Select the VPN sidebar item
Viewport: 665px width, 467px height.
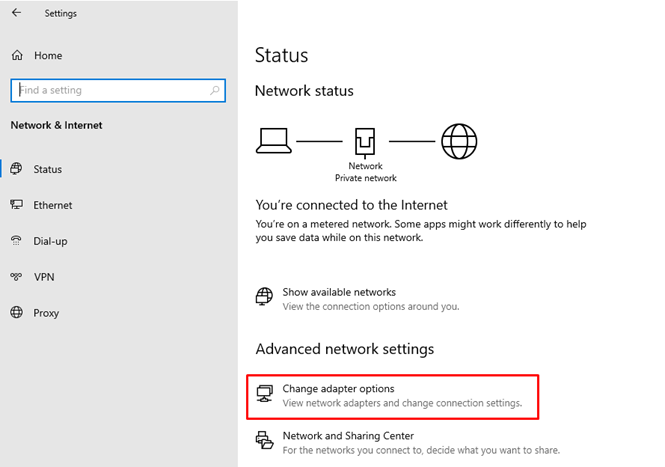43,277
